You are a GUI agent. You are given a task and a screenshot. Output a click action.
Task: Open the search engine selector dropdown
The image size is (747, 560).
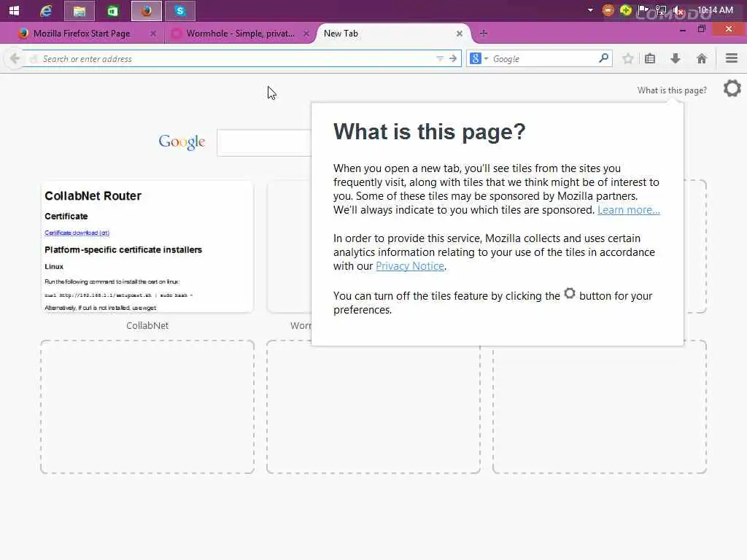click(479, 58)
